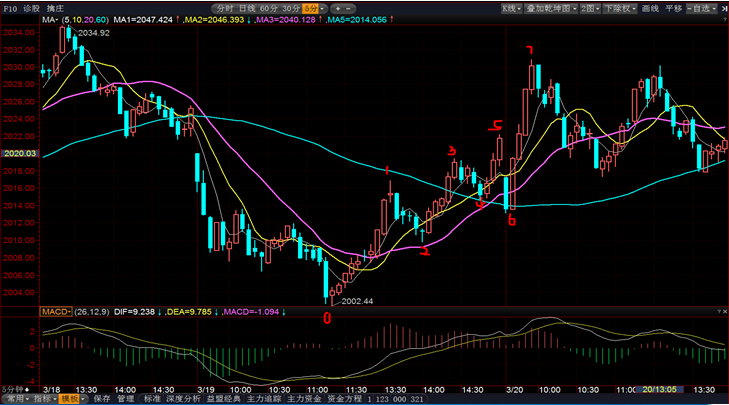
Task: Click the 5分钟 period indicator
Action: 13,389
